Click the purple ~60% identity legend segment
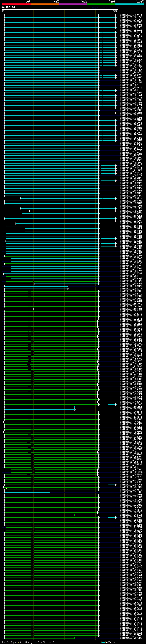 click(73, 4)
